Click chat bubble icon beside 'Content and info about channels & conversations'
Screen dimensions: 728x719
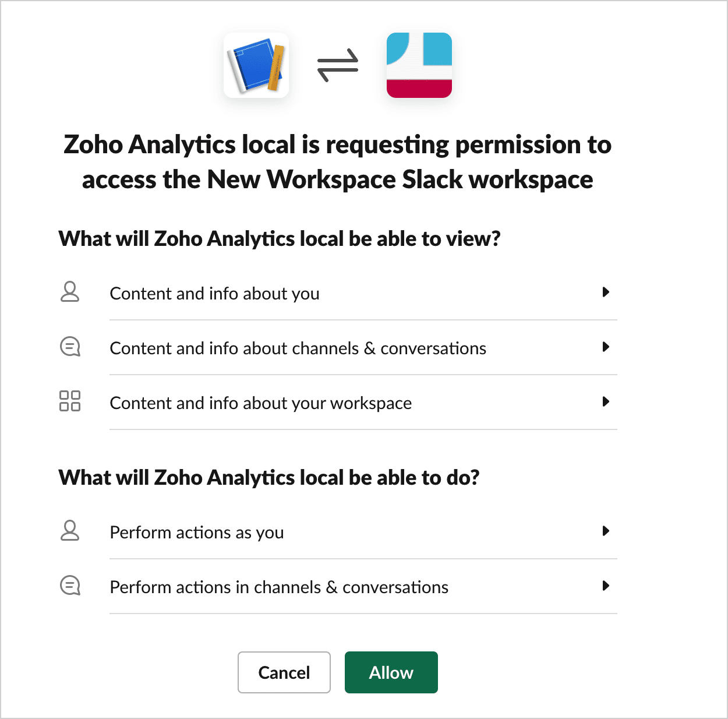pyautogui.click(x=70, y=347)
